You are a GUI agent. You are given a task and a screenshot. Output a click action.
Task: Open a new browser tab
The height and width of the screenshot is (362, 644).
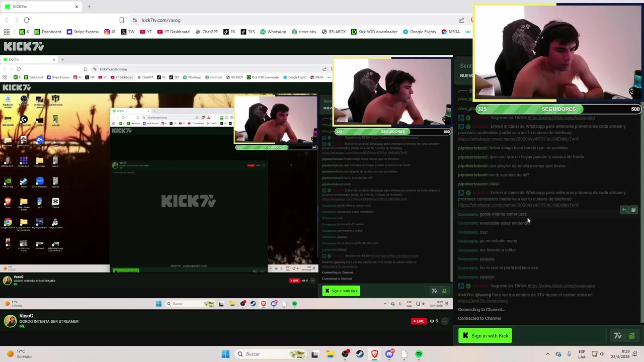[x=89, y=7]
